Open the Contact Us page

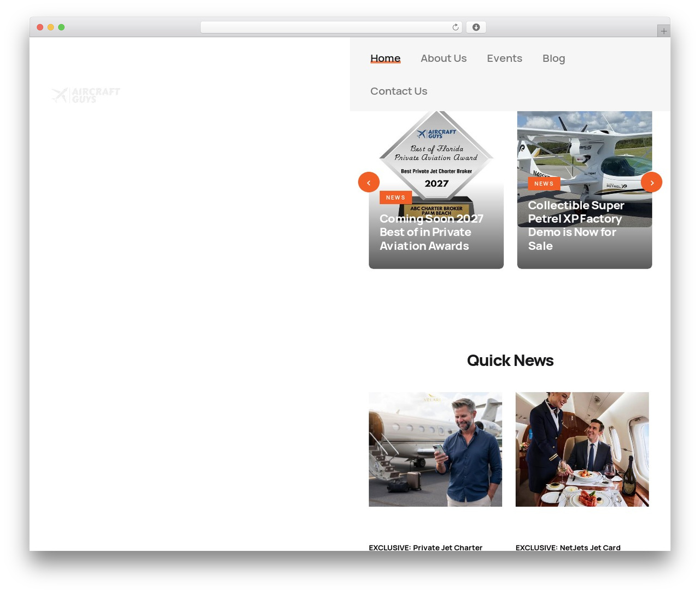tap(399, 91)
